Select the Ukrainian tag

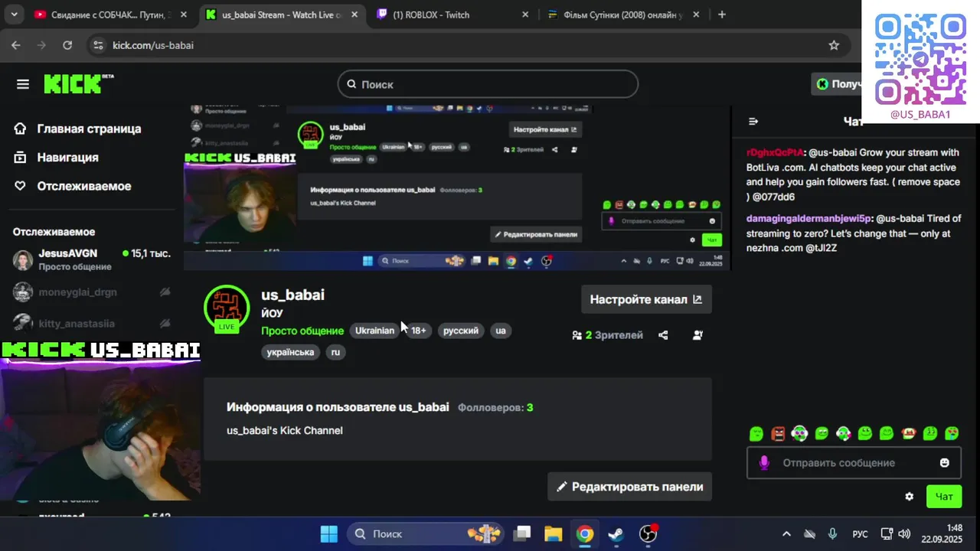pos(374,331)
